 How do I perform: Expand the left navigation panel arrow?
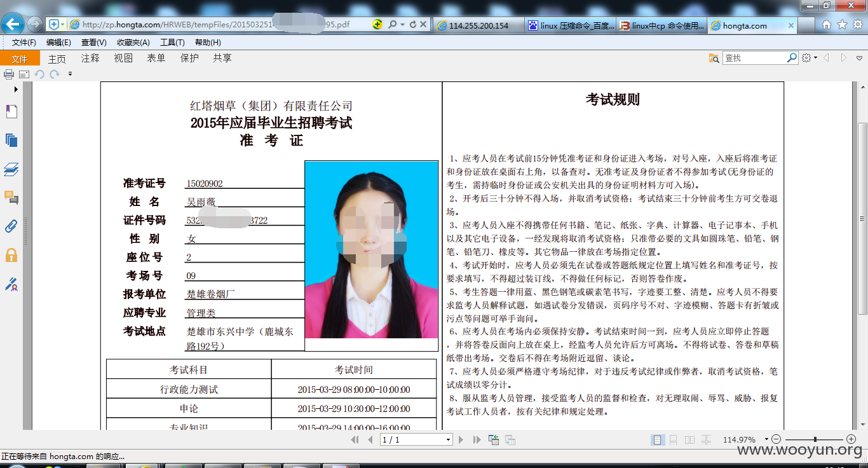point(16,90)
